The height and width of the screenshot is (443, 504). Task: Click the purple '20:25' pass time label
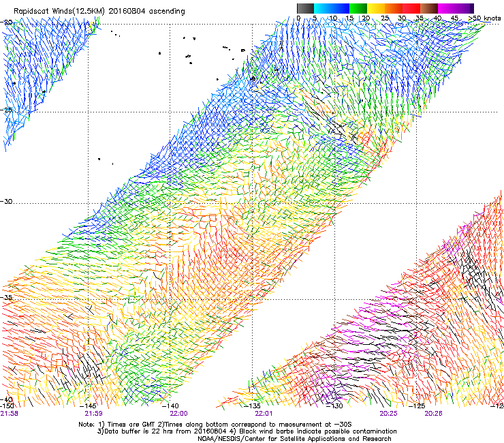(388, 414)
